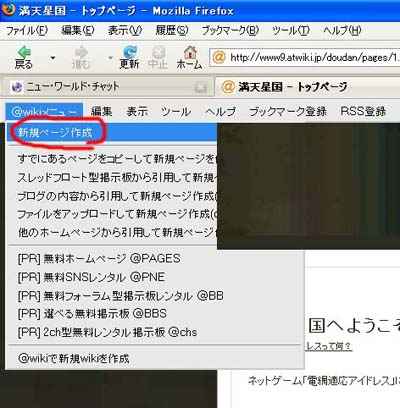Click the レスって何？ link
Image resolution: width=400 pixels, height=408 pixels.
tap(329, 346)
